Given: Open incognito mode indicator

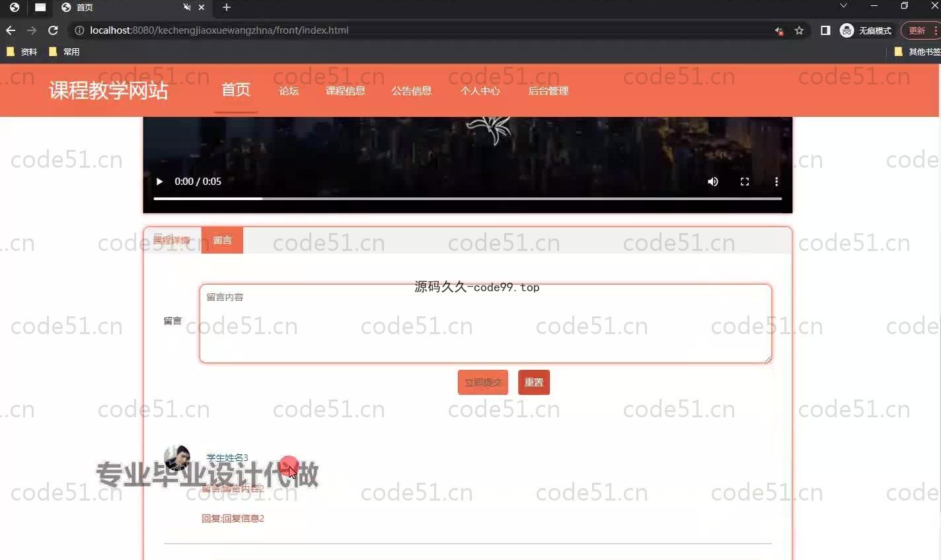Looking at the screenshot, I should pos(865,30).
